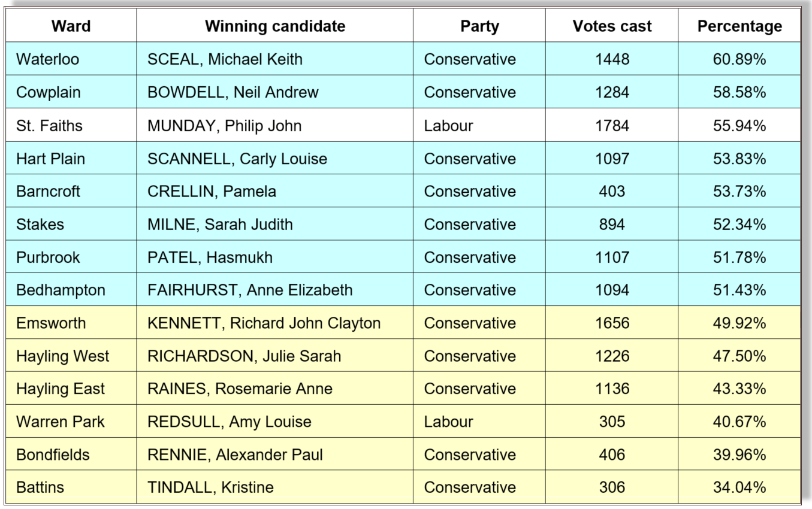Click candidate REDSULL, Amy Louise
812x509 pixels.
click(x=230, y=422)
